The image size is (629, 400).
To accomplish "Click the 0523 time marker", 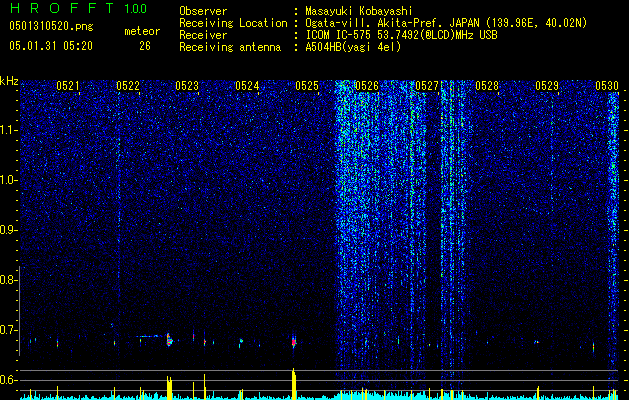I will click(x=187, y=86).
